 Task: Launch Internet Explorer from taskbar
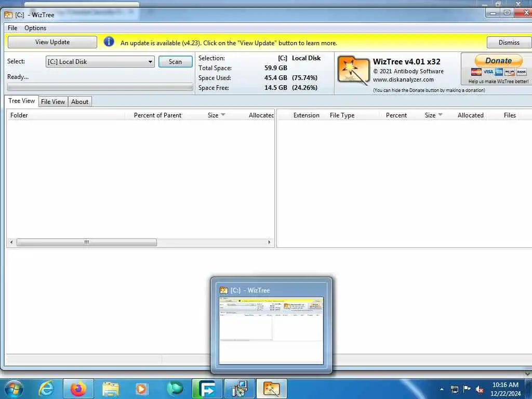click(46, 389)
